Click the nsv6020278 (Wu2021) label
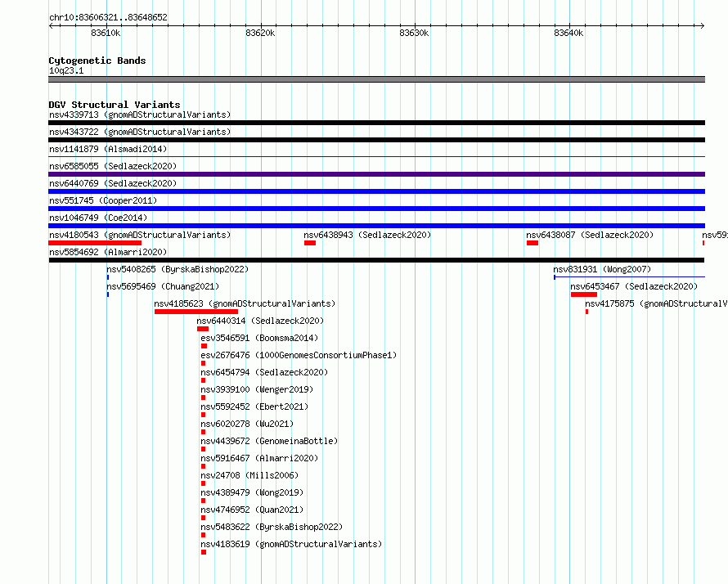The height and width of the screenshot is (584, 728). click(x=247, y=424)
